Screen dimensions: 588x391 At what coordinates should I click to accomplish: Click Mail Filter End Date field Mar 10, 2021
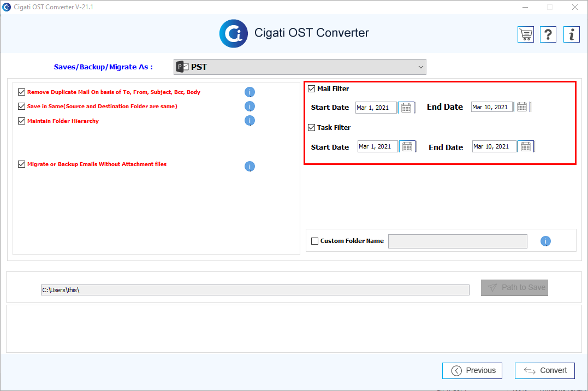tap(491, 107)
